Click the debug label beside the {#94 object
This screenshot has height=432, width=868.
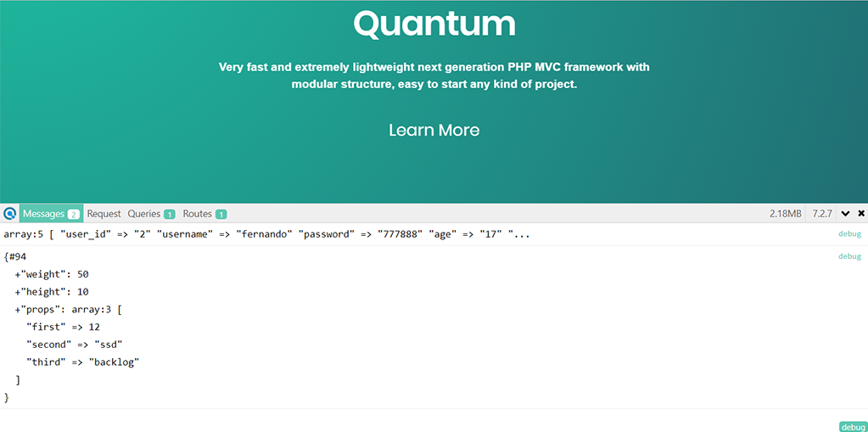tap(849, 256)
